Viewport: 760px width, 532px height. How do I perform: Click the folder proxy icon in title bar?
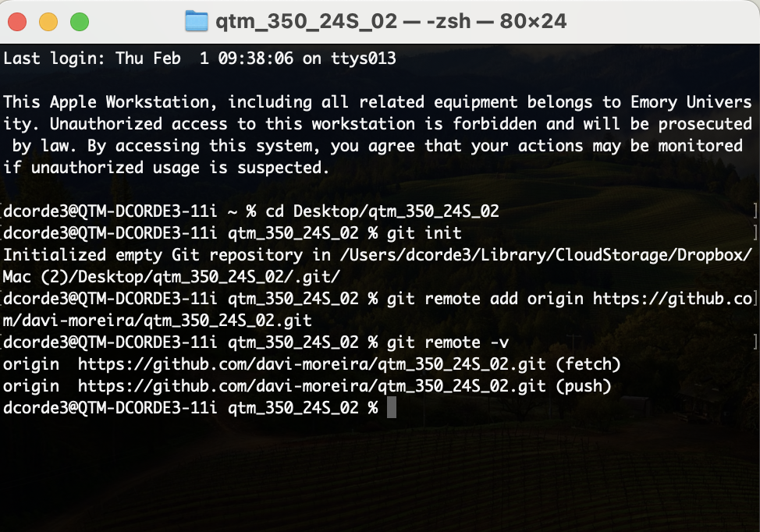(x=197, y=21)
